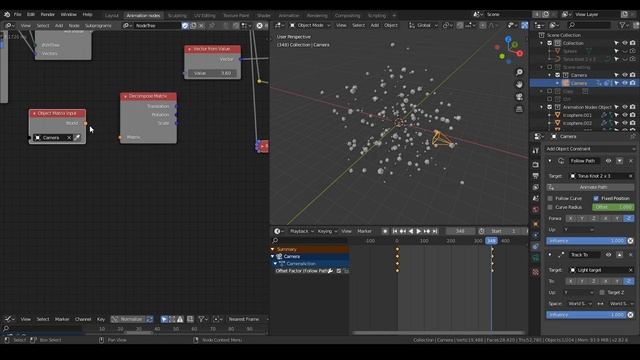Open the Global transform orientation dropdown
The width and height of the screenshot is (640, 360).
click(x=423, y=25)
